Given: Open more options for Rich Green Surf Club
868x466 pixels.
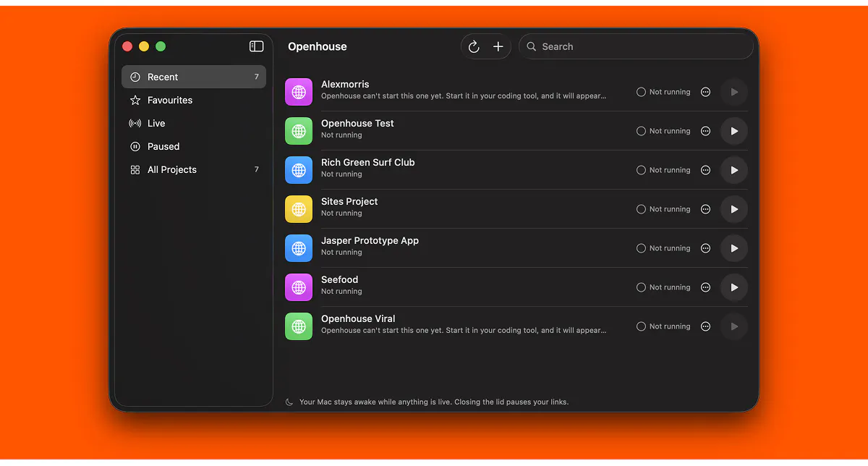Looking at the screenshot, I should click(706, 170).
